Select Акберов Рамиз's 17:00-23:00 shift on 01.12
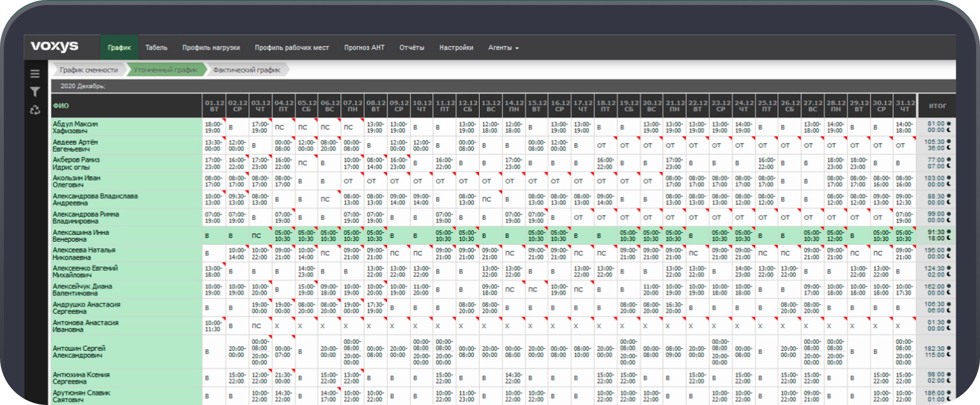 [x=213, y=163]
